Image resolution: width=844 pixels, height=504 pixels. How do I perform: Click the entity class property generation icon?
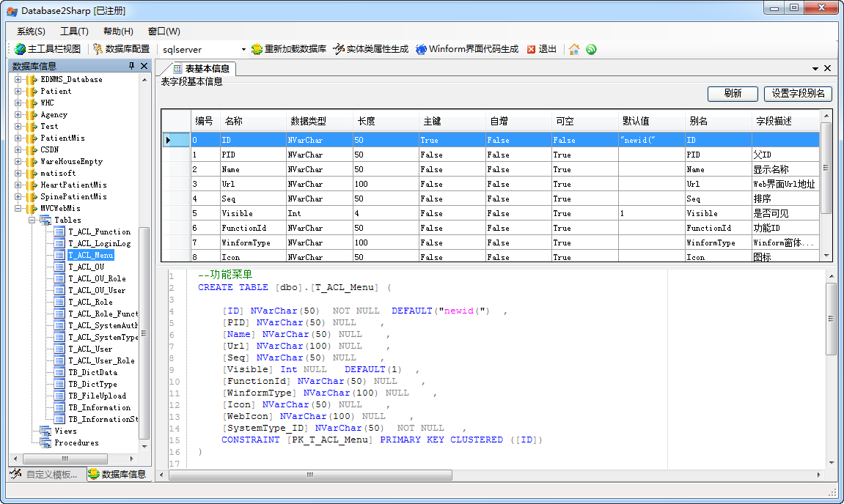pyautogui.click(x=339, y=49)
